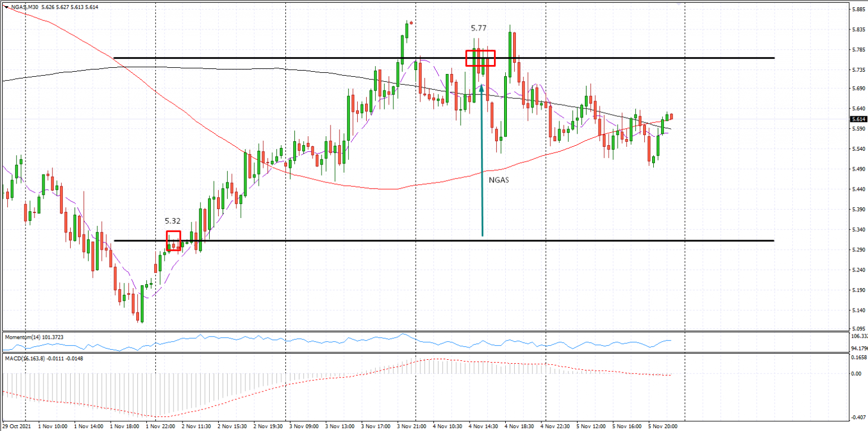The width and height of the screenshot is (868, 431).
Task: Click the MACD scale value -0.407
Action: (x=858, y=418)
